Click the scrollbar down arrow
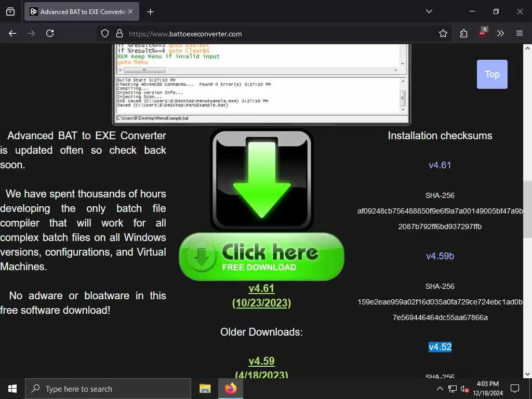The height and width of the screenshot is (399, 532). click(x=527, y=374)
